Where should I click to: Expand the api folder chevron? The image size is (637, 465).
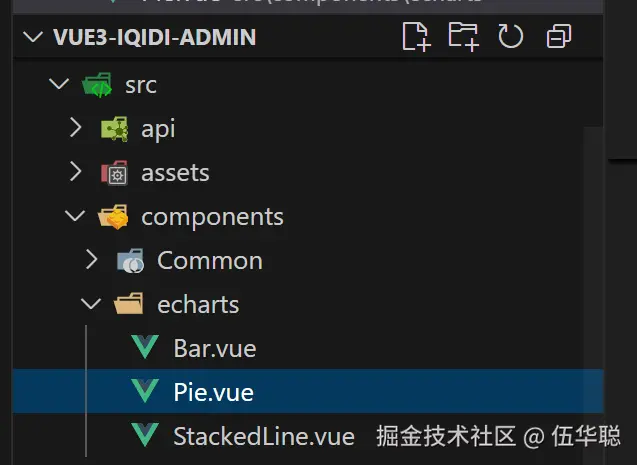pyautogui.click(x=75, y=129)
